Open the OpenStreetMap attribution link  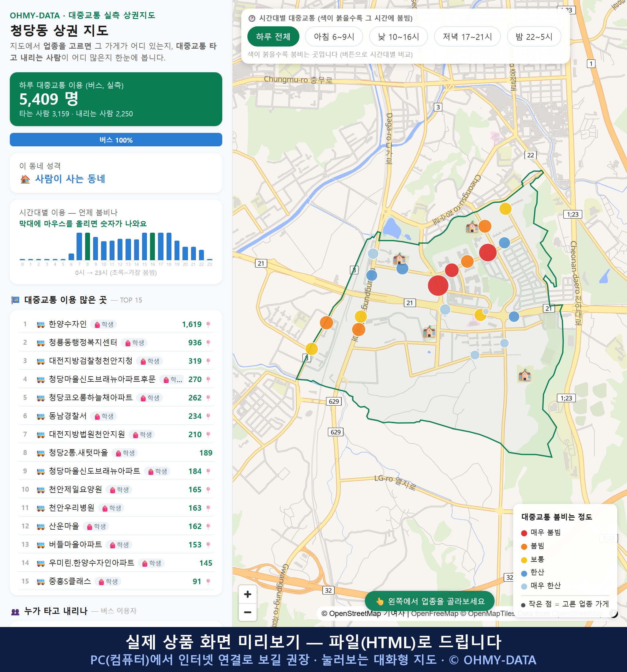351,614
